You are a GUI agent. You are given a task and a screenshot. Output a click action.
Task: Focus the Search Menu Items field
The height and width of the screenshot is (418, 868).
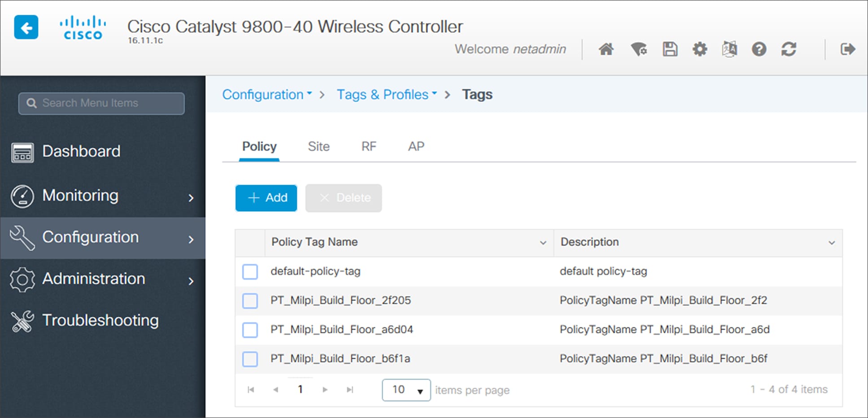point(101,103)
